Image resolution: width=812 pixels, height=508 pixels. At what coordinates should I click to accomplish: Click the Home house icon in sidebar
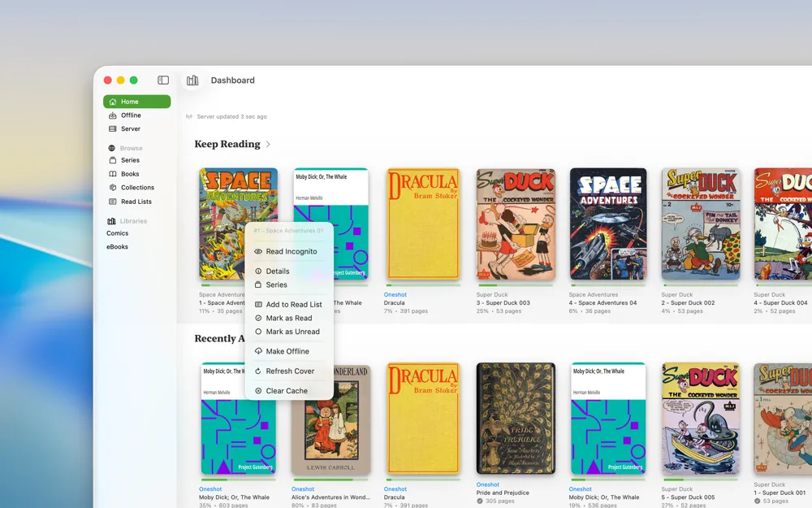[112, 102]
